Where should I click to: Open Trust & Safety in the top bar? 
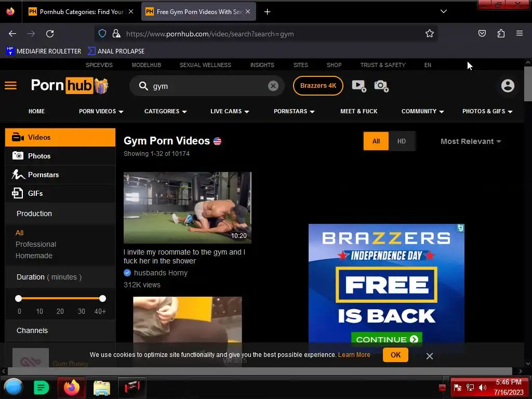[x=383, y=65]
